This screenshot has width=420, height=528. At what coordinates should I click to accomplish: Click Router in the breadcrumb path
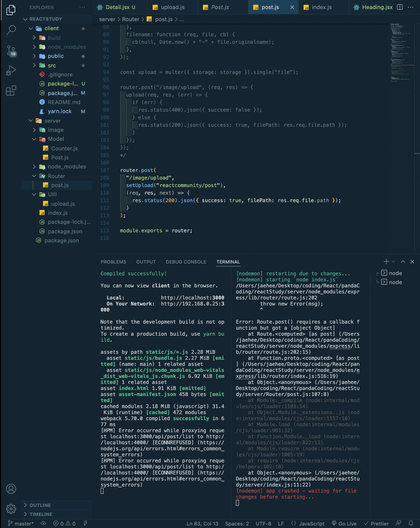pyautogui.click(x=131, y=19)
